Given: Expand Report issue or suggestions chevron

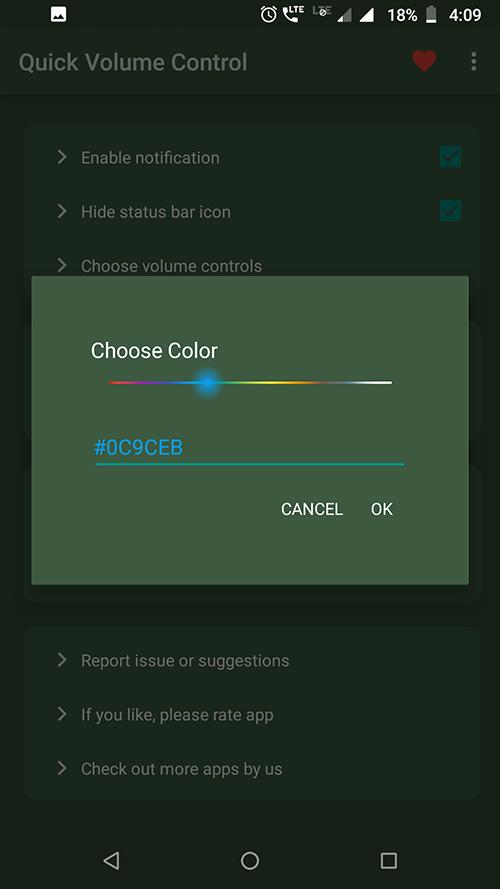Looking at the screenshot, I should [x=62, y=660].
